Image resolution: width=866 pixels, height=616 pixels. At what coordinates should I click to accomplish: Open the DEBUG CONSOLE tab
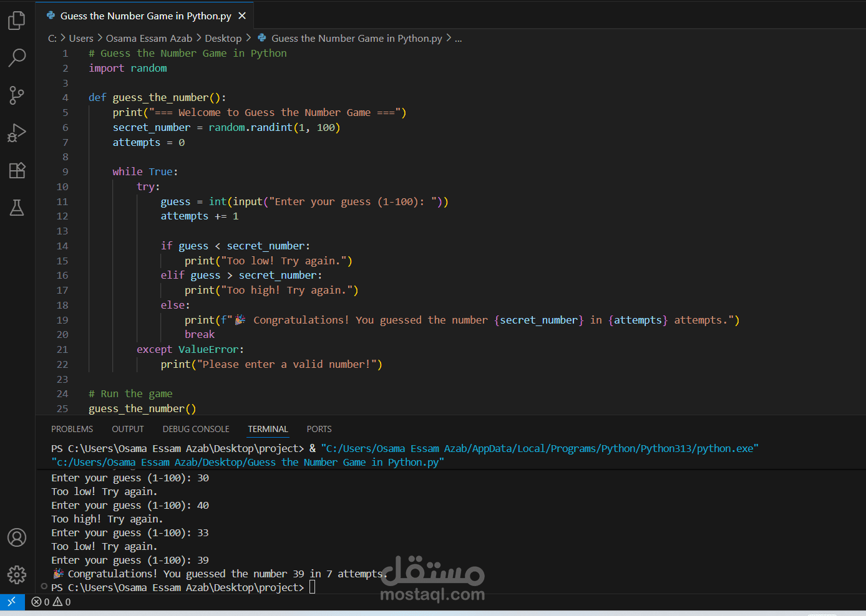196,429
